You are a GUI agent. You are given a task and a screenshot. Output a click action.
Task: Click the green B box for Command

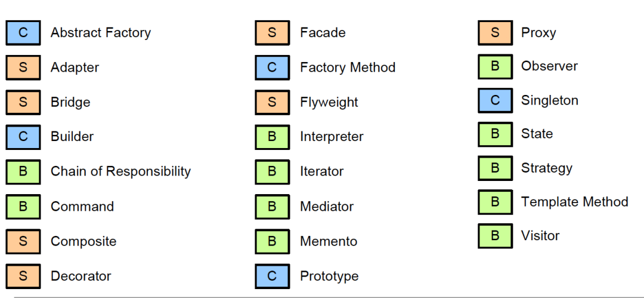pyautogui.click(x=23, y=207)
